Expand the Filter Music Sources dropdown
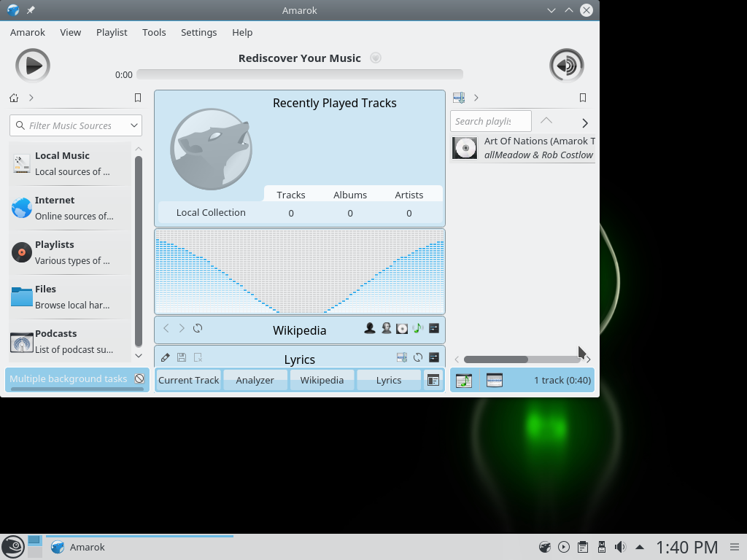747x560 pixels. (x=134, y=125)
